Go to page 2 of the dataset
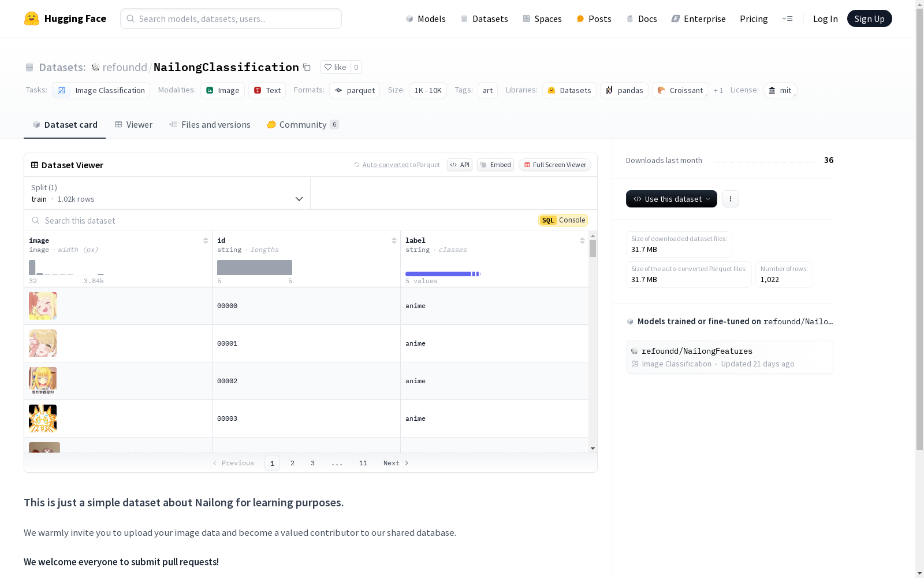 tap(293, 463)
